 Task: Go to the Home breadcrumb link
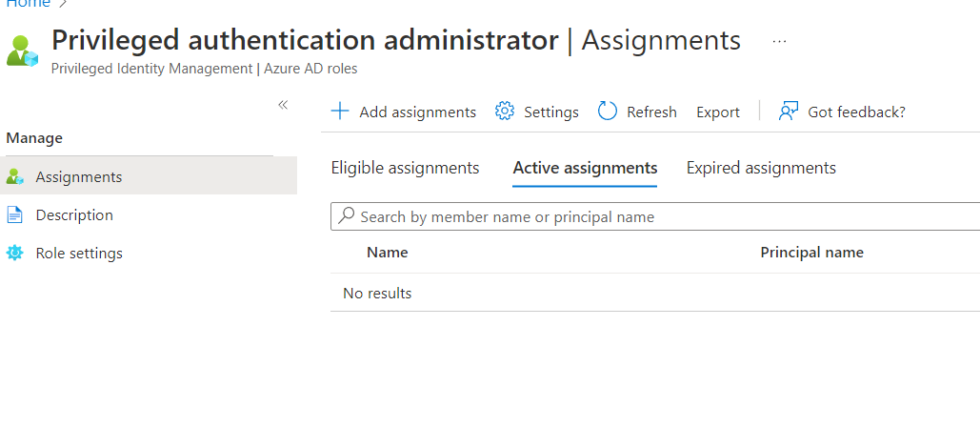29,3
